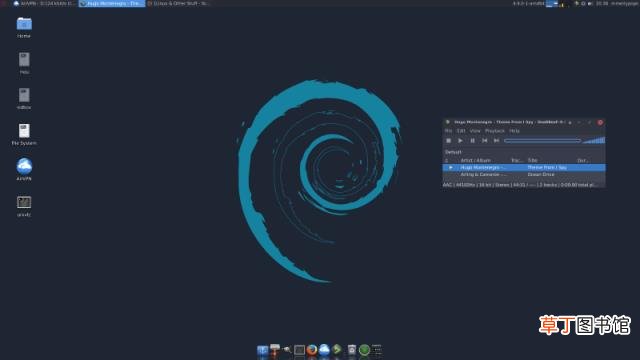
Task: Open the AirVPN desktop icon
Action: (24, 166)
